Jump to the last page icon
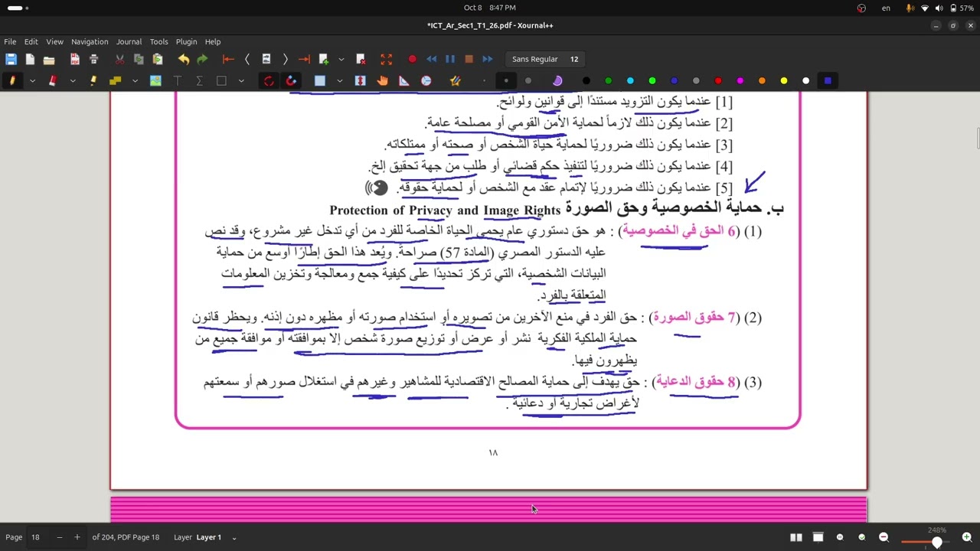980x551 pixels. click(x=304, y=59)
